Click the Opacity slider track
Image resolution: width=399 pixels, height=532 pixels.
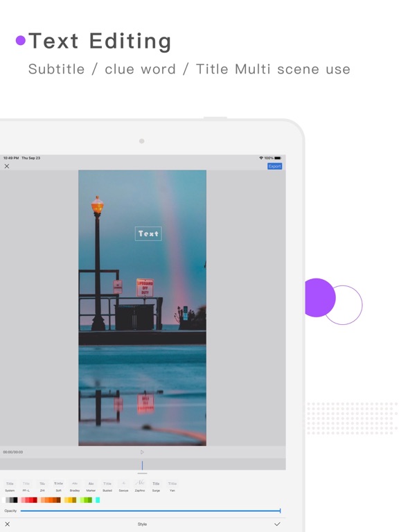click(150, 511)
